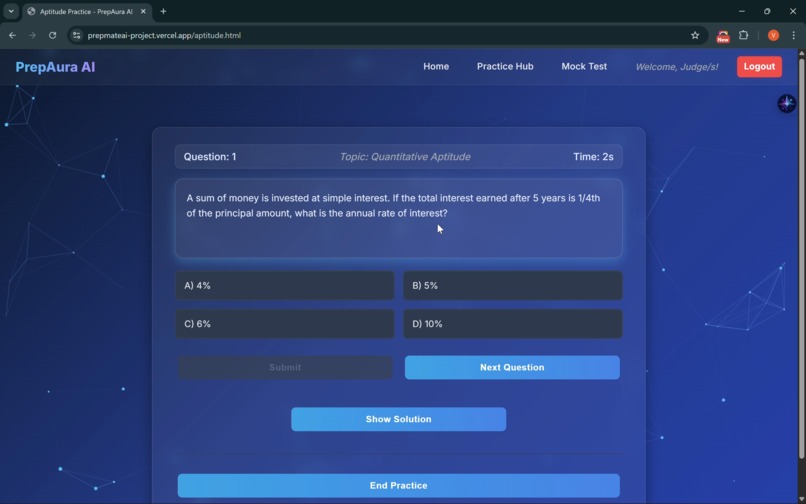Click the Welcome, Judge/s! text
806x504 pixels.
pos(677,67)
